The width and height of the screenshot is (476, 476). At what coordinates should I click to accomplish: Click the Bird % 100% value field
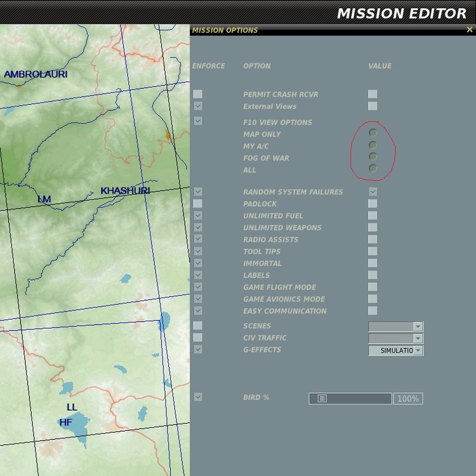[408, 399]
